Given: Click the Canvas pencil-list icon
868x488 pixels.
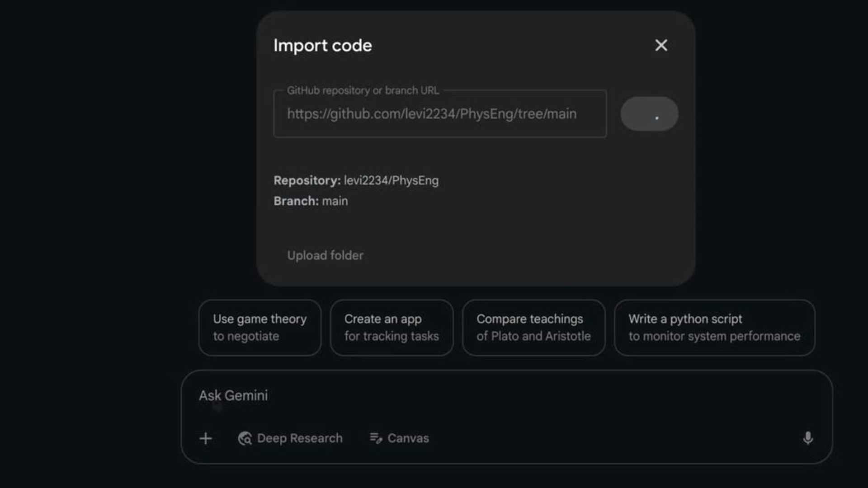Looking at the screenshot, I should click(375, 438).
